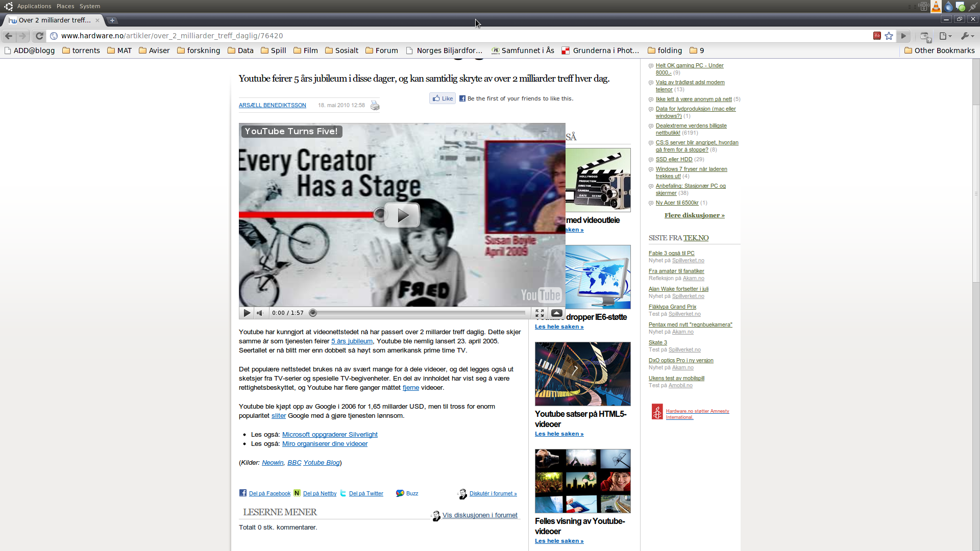Screen dimensions: 980x551
Task: Close the Over 2 milliarder treff tab
Action: 97,20
